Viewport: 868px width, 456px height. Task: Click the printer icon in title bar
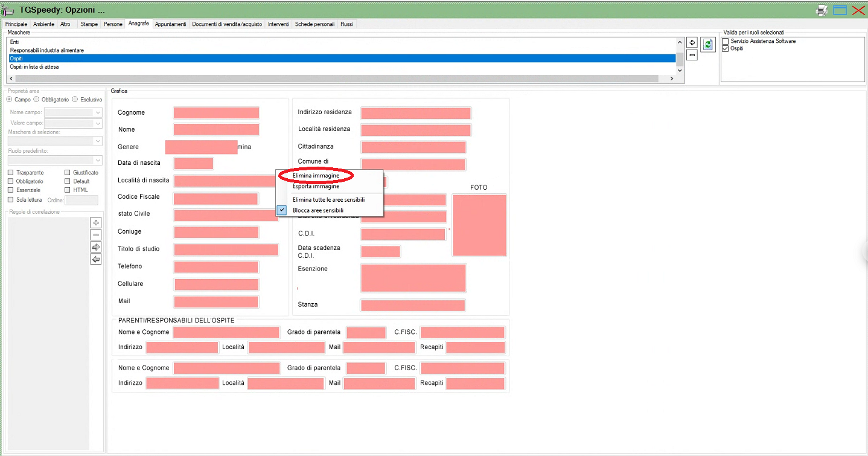tap(822, 10)
